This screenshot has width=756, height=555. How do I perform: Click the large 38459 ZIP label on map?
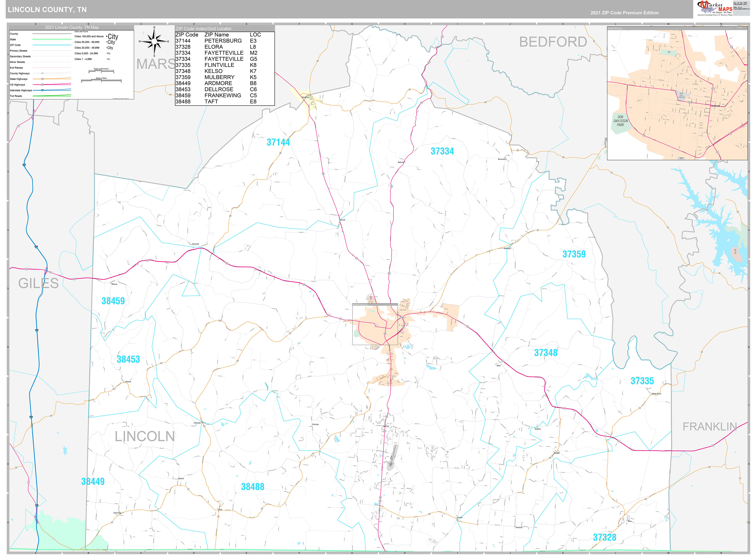[113, 301]
